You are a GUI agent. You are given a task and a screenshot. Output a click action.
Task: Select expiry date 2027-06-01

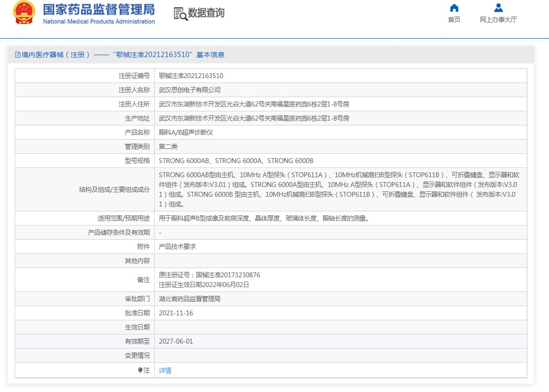coord(176,341)
